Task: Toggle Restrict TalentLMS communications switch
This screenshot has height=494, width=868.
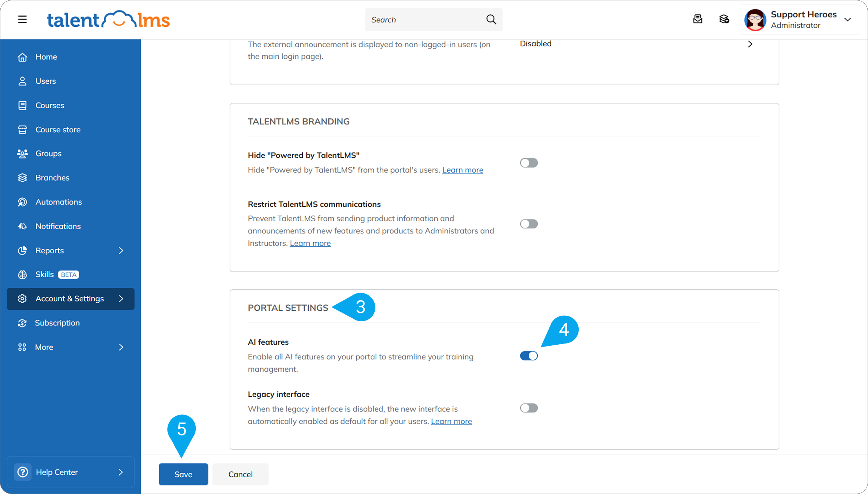Action: coord(529,224)
